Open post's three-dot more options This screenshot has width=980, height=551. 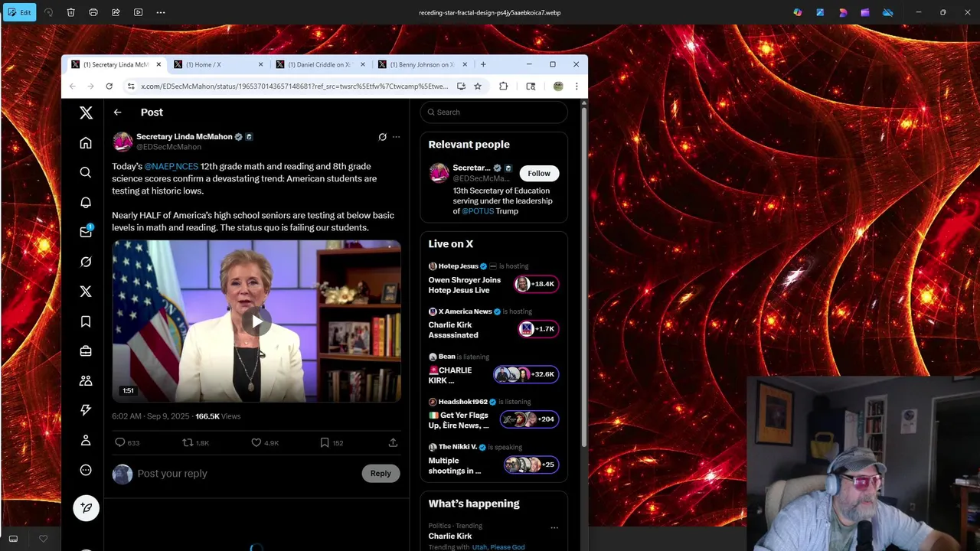click(x=396, y=137)
